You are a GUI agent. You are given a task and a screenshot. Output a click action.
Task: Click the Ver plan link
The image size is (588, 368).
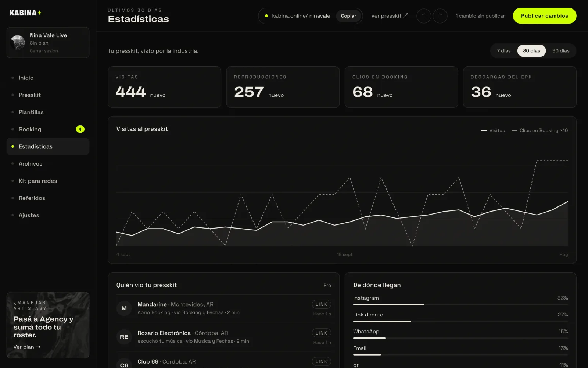pos(27,347)
